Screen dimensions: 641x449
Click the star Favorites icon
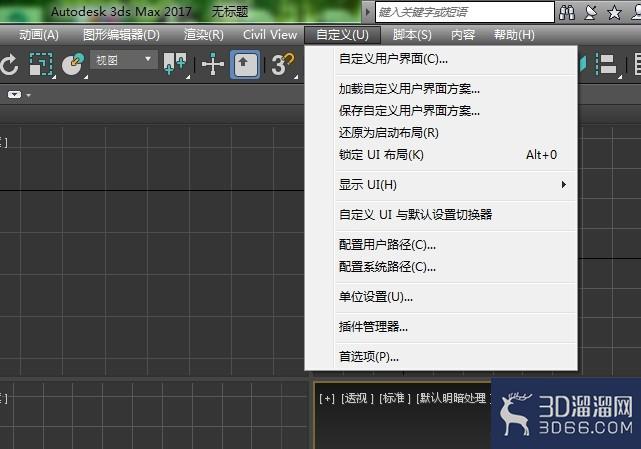point(614,12)
